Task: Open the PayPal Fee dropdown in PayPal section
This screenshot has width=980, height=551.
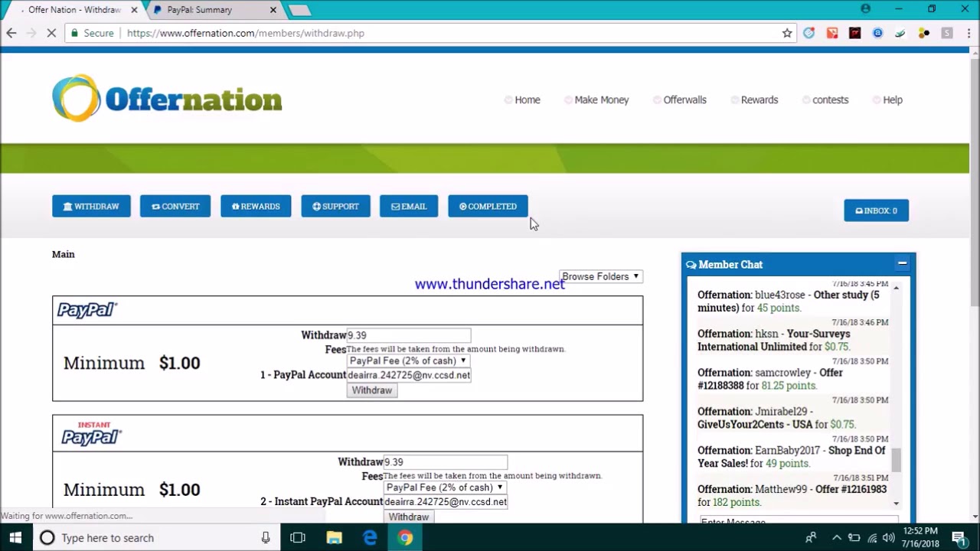Action: pyautogui.click(x=408, y=360)
